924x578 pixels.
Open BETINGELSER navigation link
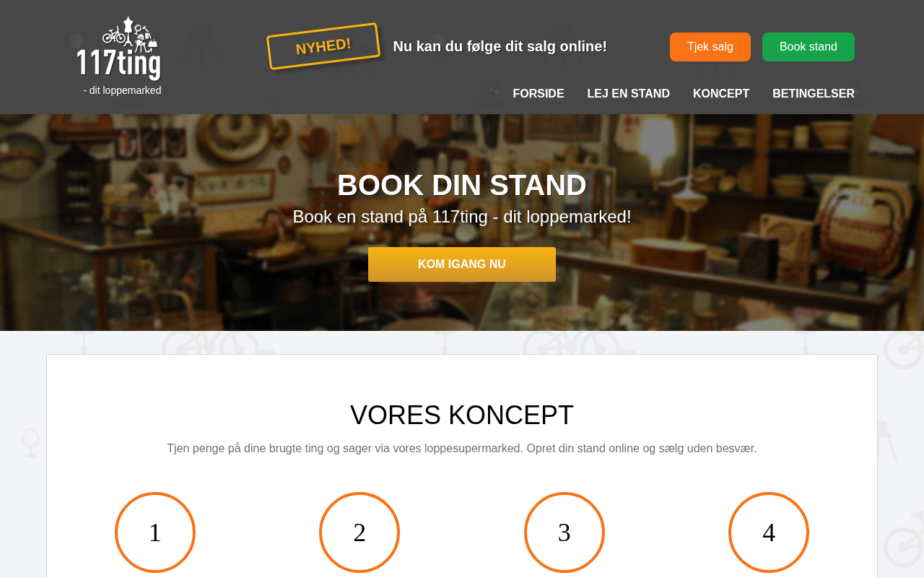814,94
